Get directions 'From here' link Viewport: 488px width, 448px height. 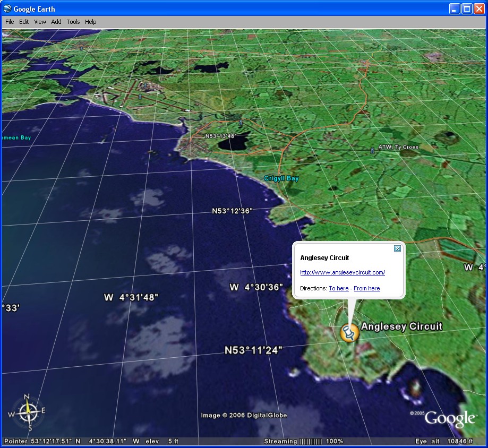point(366,288)
